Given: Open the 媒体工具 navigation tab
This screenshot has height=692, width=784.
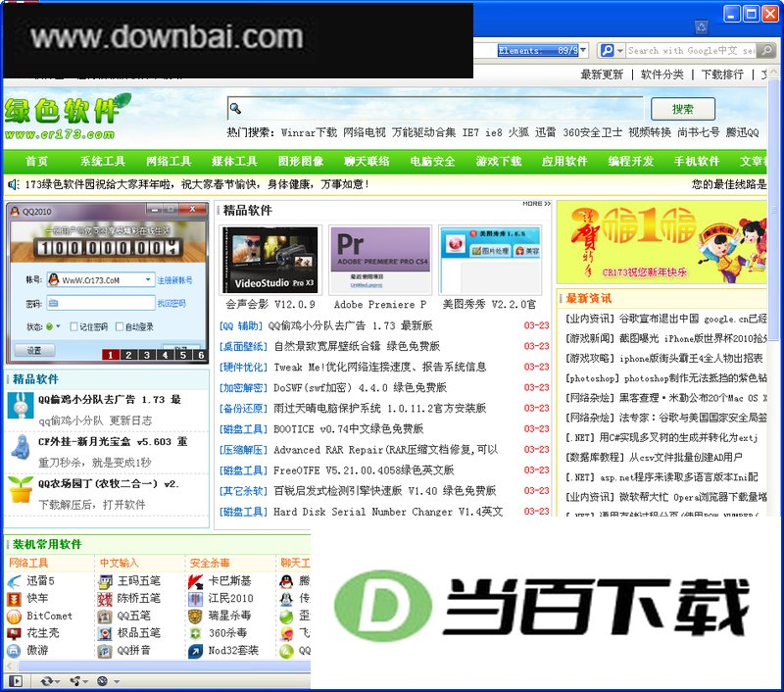Looking at the screenshot, I should click(234, 161).
